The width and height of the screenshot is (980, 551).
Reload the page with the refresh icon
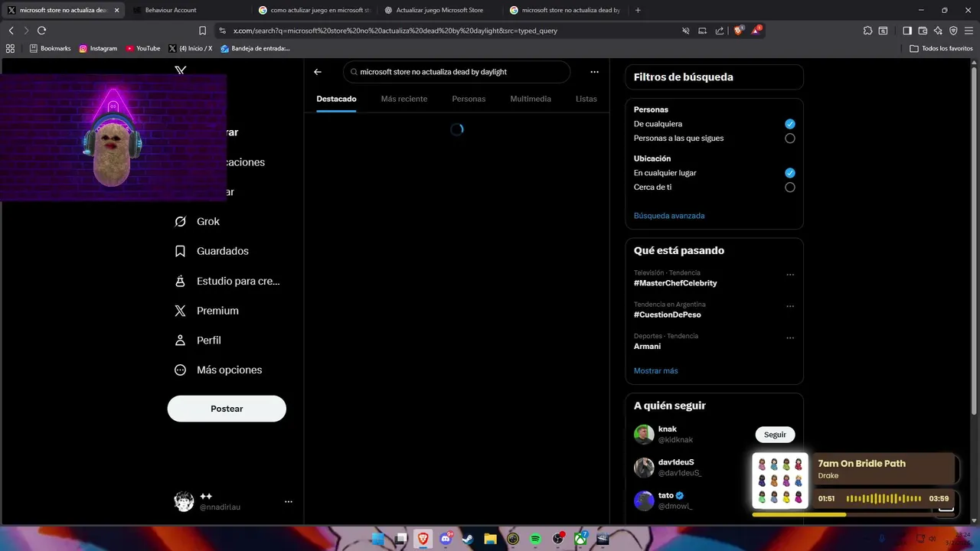(x=41, y=31)
